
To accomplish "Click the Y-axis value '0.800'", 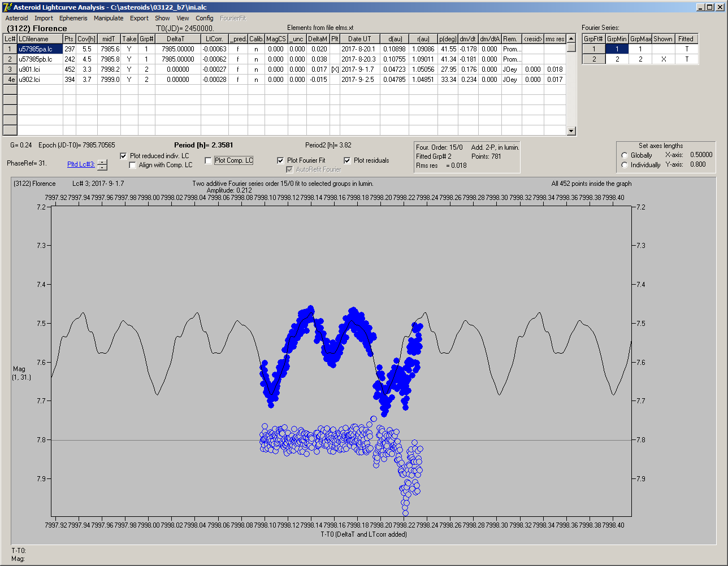I will [x=697, y=164].
